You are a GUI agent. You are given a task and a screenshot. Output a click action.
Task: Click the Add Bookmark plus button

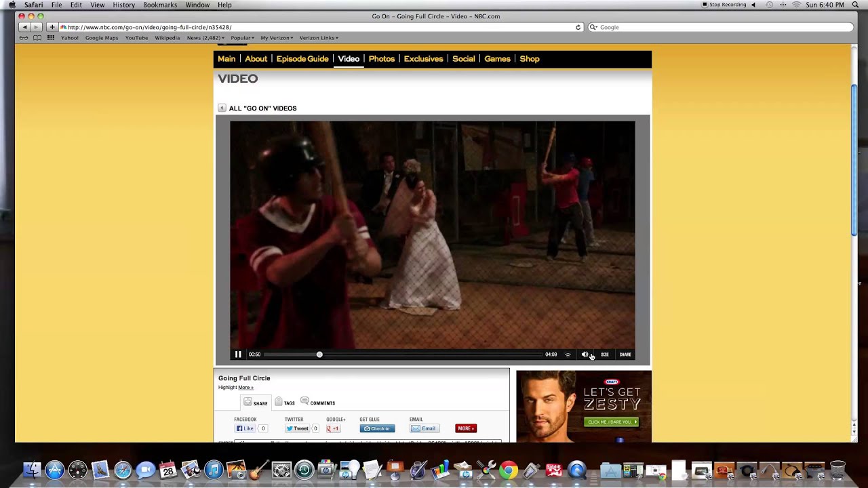pyautogui.click(x=52, y=27)
